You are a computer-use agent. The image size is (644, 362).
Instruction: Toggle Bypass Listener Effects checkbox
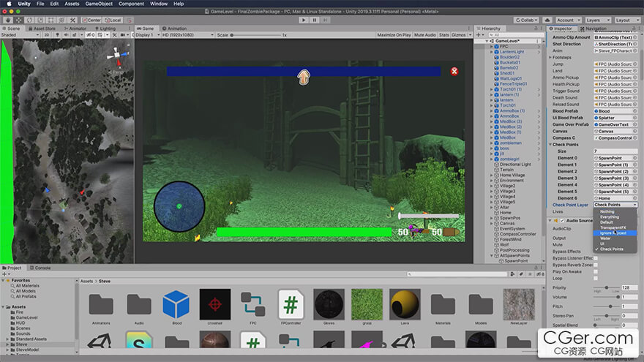pyautogui.click(x=596, y=258)
